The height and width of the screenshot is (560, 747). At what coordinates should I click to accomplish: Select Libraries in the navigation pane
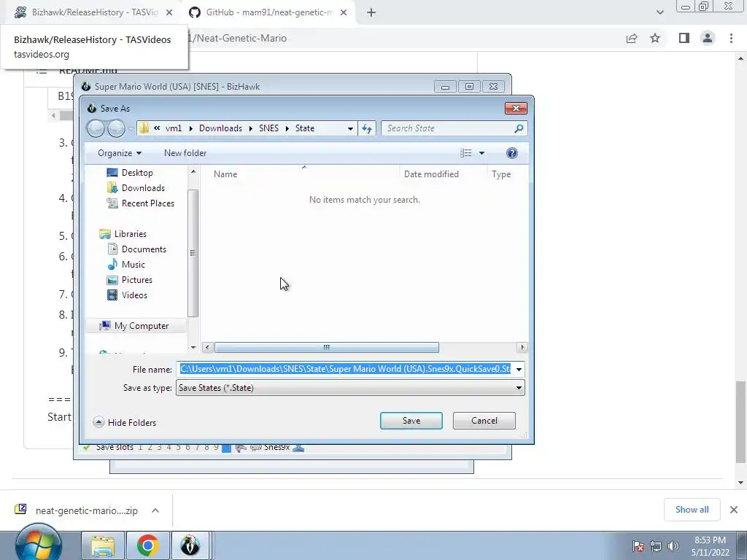[130, 234]
